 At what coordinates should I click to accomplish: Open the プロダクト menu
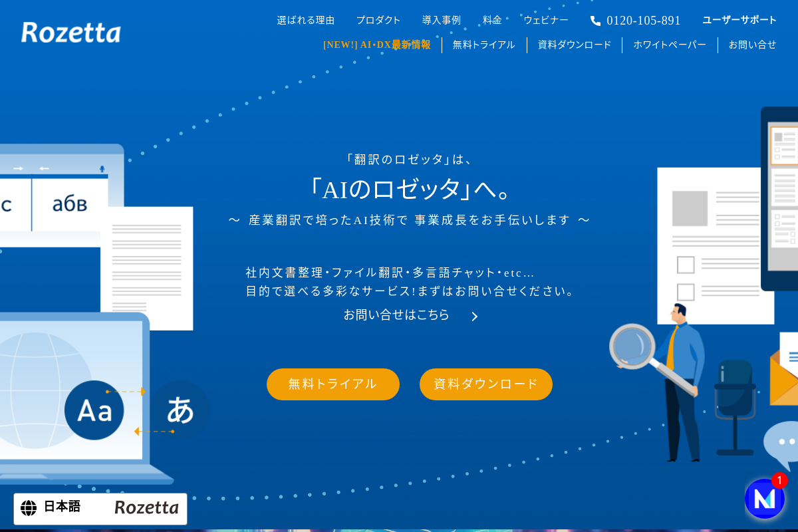pyautogui.click(x=378, y=20)
